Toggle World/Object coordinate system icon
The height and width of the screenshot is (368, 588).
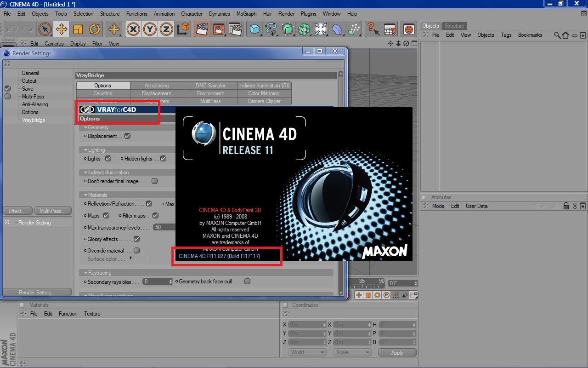pyautogui.click(x=183, y=29)
